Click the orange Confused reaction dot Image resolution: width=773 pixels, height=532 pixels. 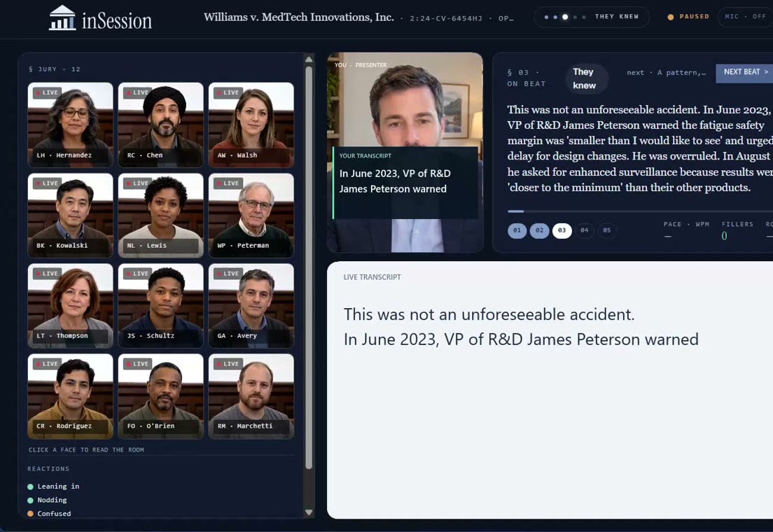coord(30,514)
